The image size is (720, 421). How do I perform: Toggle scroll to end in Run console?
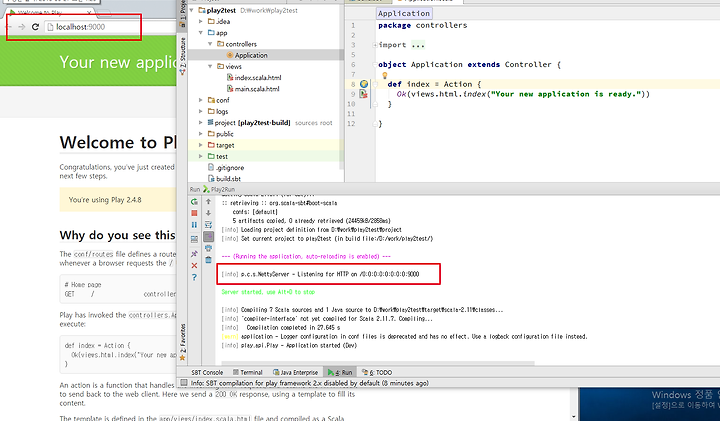tap(208, 236)
